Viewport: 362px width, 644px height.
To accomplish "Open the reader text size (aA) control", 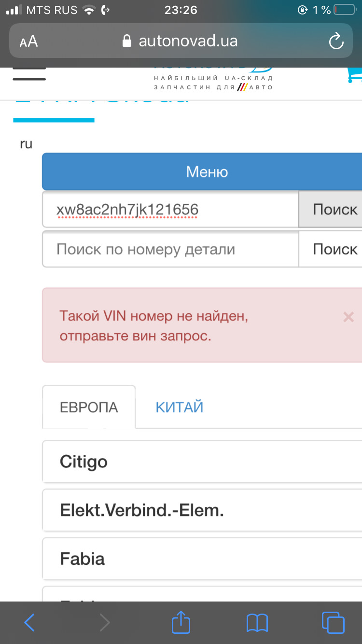I will (x=29, y=42).
